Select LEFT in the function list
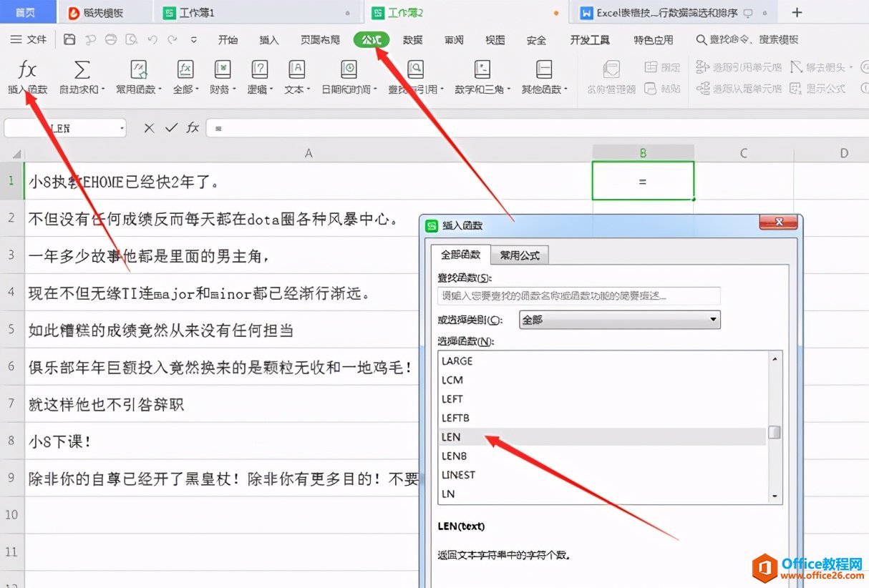This screenshot has height=588, width=869. 452,399
